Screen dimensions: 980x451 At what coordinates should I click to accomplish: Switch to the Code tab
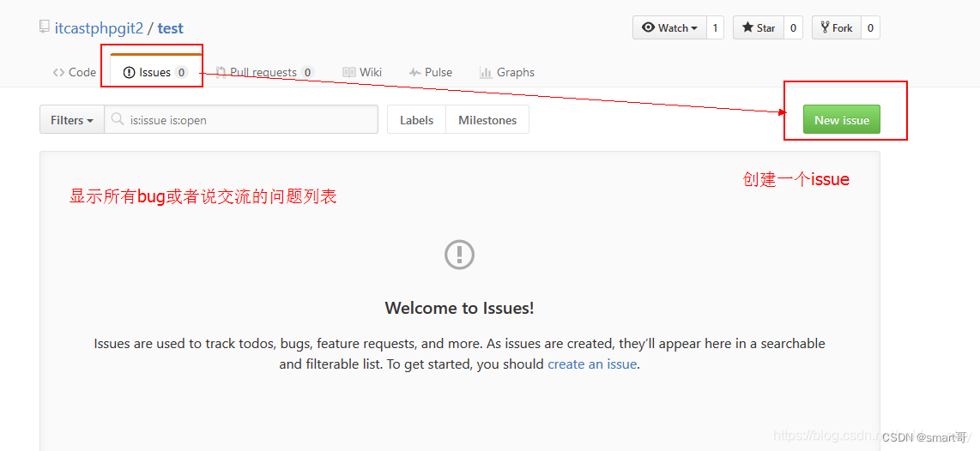pyautogui.click(x=75, y=73)
